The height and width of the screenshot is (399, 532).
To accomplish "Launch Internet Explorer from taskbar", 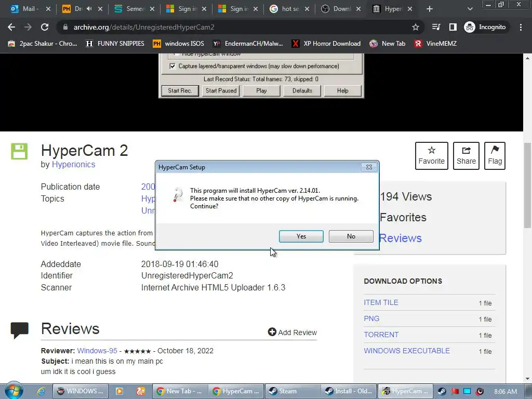I will click(x=42, y=391).
